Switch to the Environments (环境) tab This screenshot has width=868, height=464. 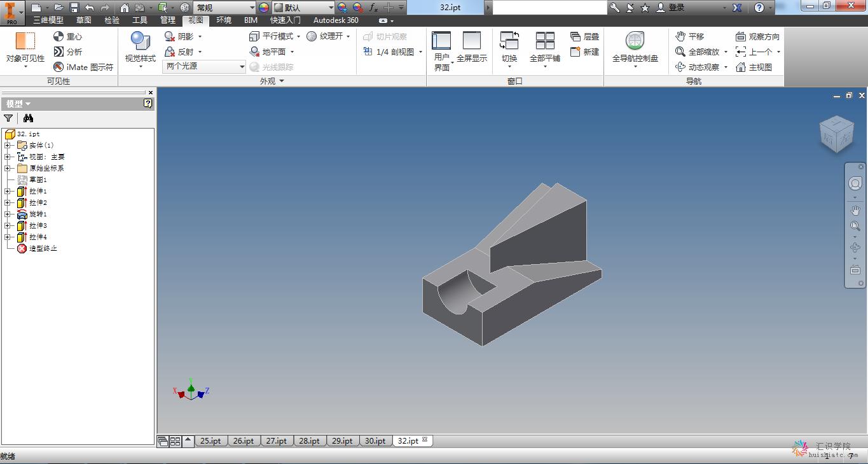tap(224, 20)
